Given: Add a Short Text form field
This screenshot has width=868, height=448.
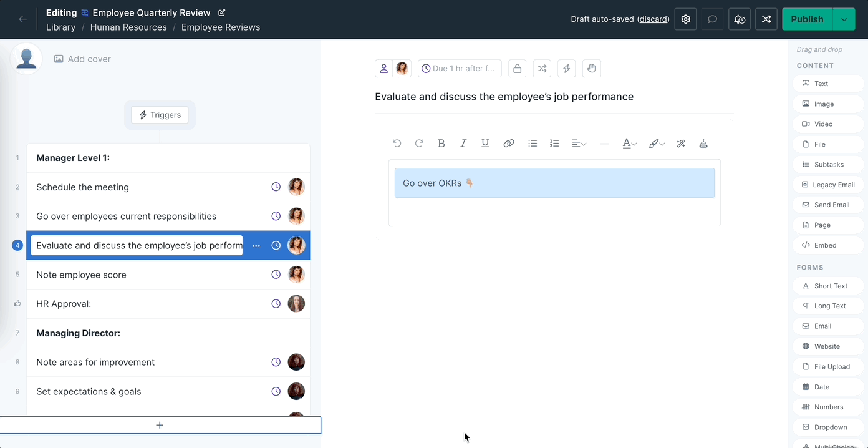Looking at the screenshot, I should click(x=829, y=286).
